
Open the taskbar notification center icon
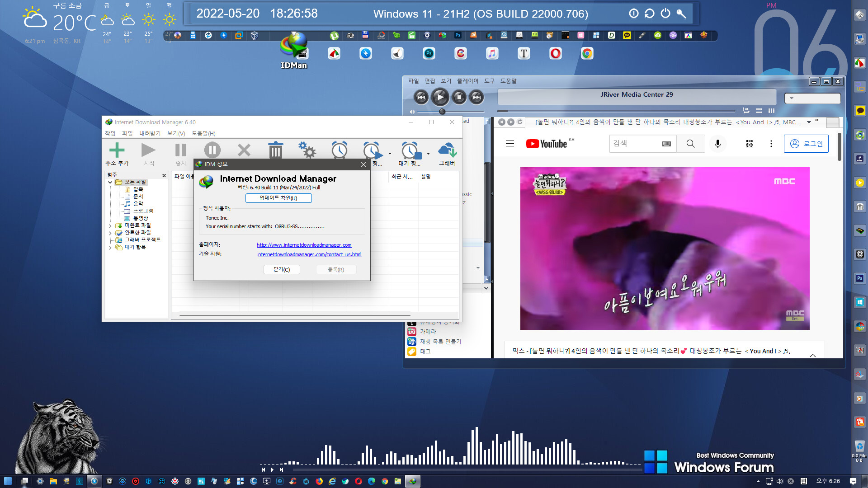(x=853, y=481)
